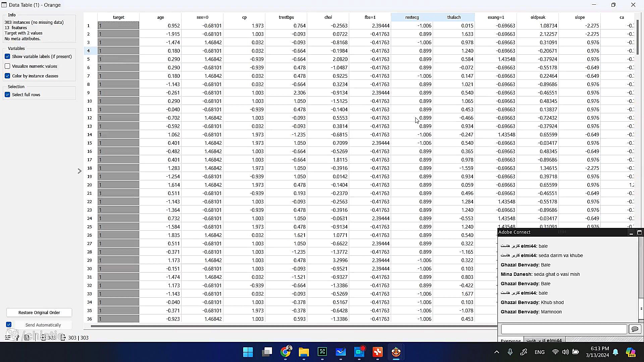This screenshot has width=644, height=362.
Task: Toggle Send Automatically checkbox
Action: (9, 324)
